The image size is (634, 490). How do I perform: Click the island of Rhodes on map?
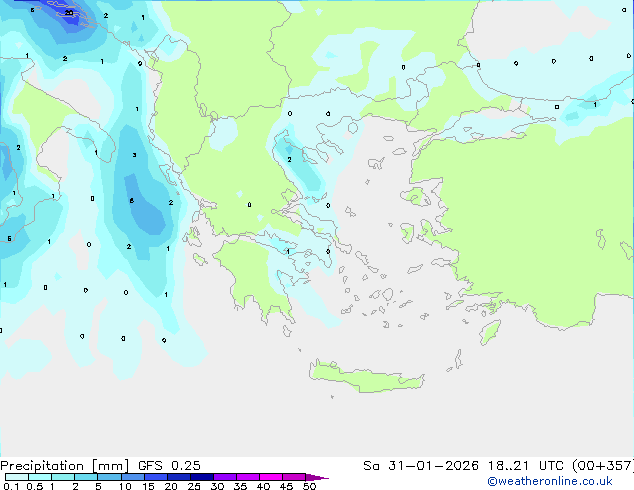click(x=490, y=332)
